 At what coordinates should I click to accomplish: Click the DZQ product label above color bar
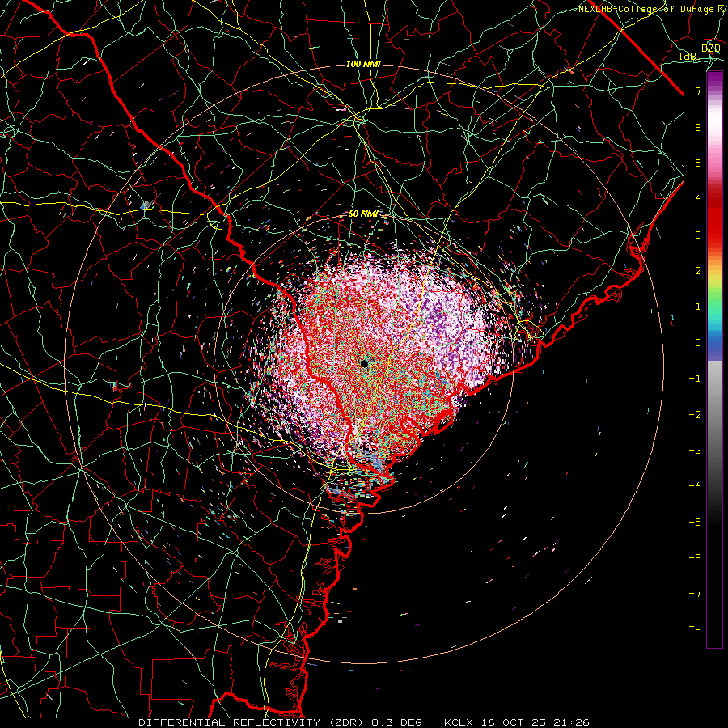pyautogui.click(x=710, y=49)
